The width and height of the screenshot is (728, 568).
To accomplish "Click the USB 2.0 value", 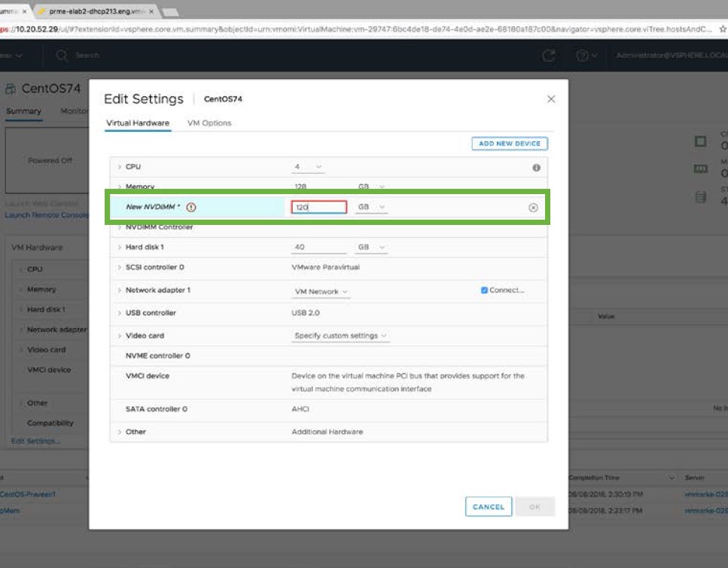I will (x=306, y=313).
